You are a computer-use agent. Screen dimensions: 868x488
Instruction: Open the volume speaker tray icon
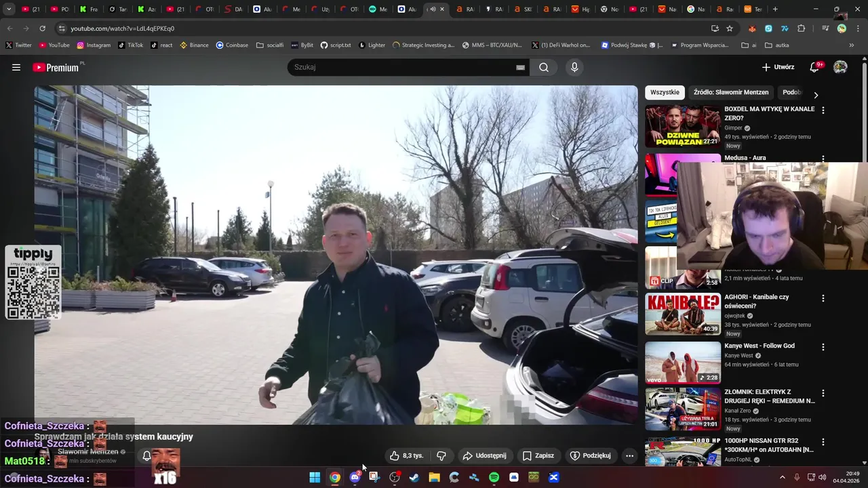pyautogui.click(x=823, y=477)
